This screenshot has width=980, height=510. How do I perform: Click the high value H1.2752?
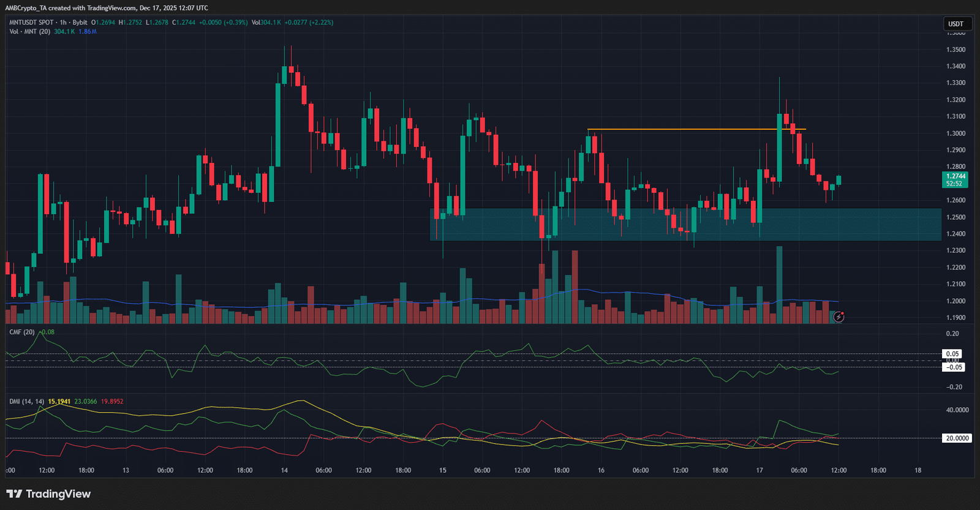[x=130, y=23]
